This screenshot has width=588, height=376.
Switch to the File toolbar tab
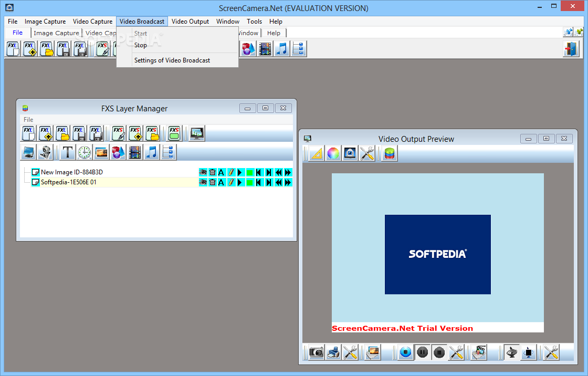coord(17,33)
